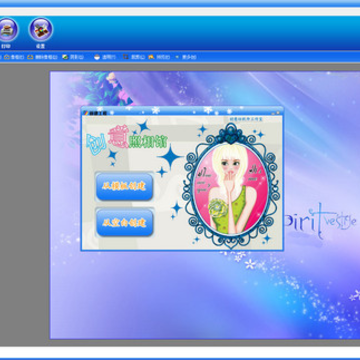This screenshot has height=360, width=360.
Task: Click the 'spirit vestige' text on the canvas
Action: click(319, 221)
